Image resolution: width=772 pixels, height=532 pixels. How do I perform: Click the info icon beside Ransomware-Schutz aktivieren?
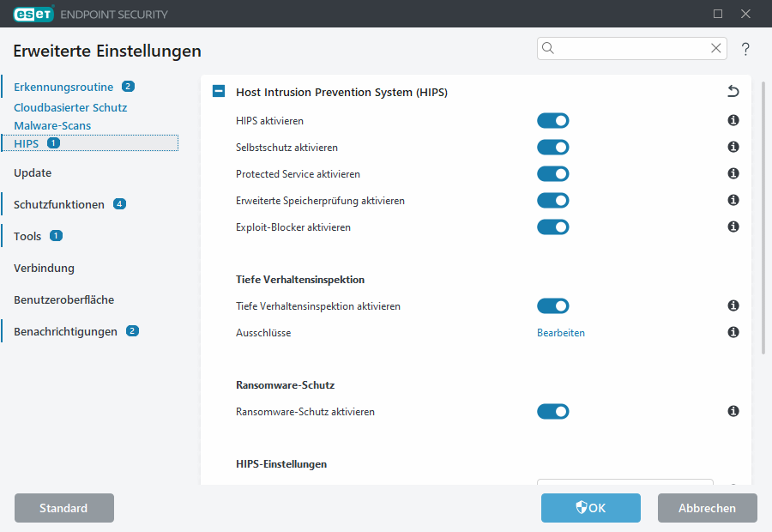click(x=733, y=411)
